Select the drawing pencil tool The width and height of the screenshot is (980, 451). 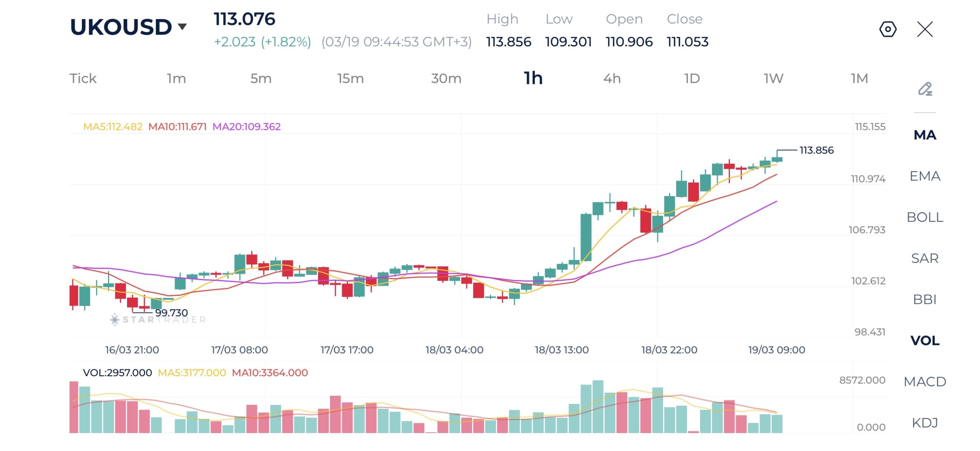click(x=925, y=89)
